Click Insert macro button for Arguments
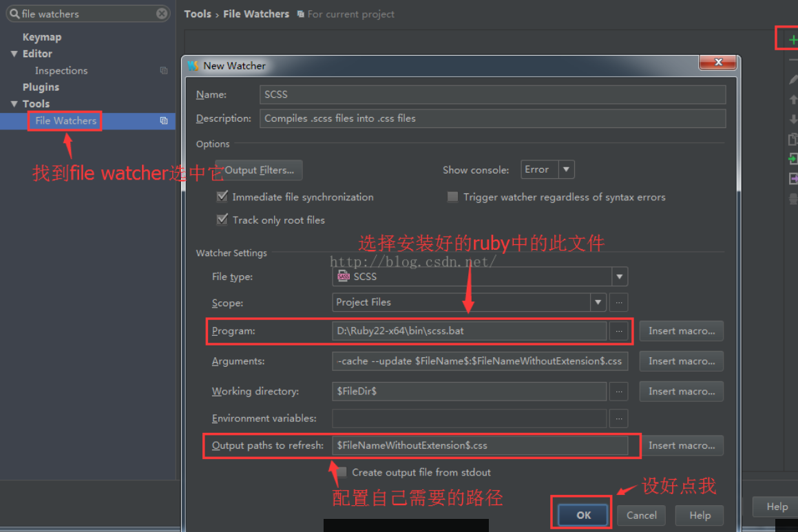 682,361
